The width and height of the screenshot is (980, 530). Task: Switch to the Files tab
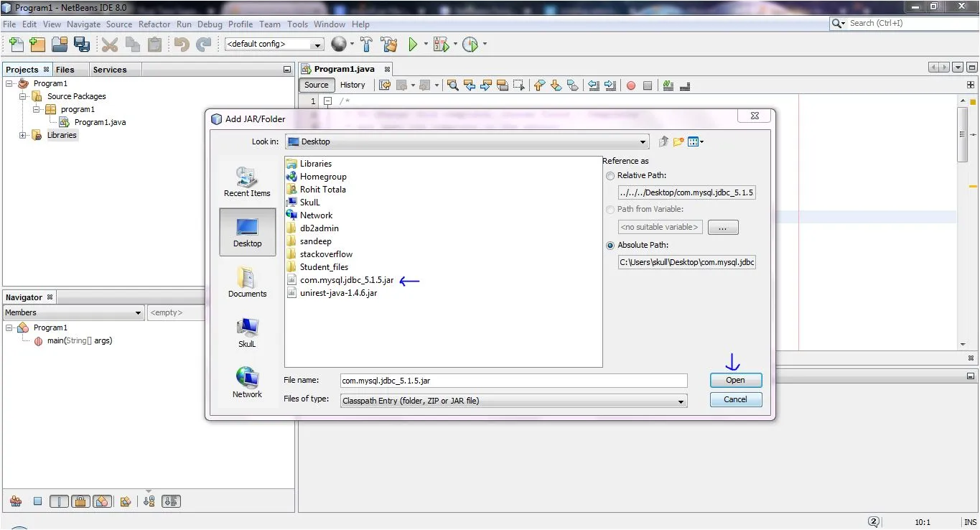pyautogui.click(x=65, y=70)
